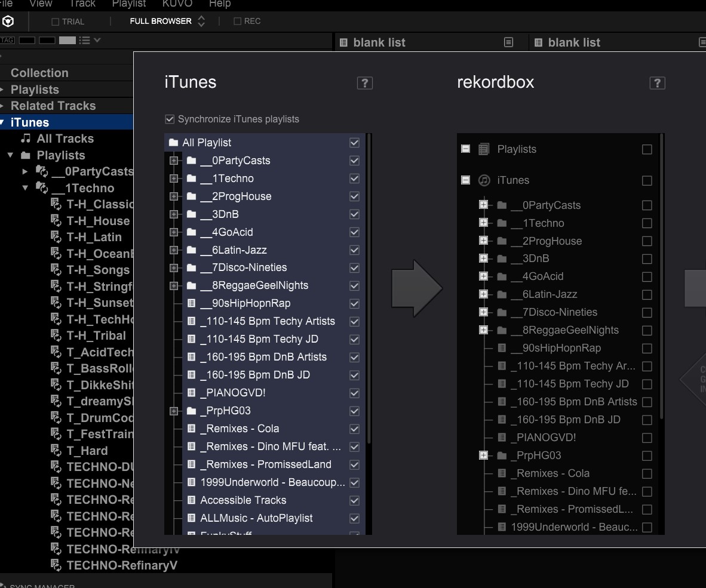Select gray color swatch beside TAG

click(x=67, y=40)
